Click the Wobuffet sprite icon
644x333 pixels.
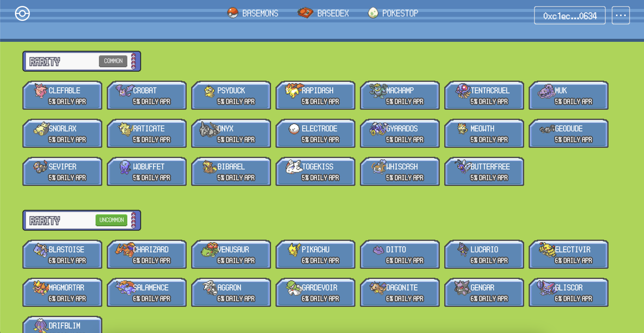click(126, 167)
